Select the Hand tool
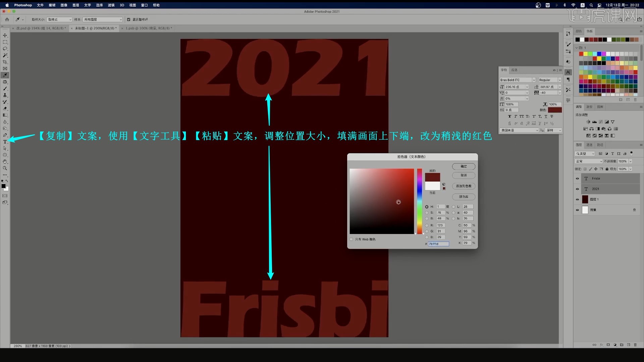Screen dimensions: 644x362 pos(5,162)
